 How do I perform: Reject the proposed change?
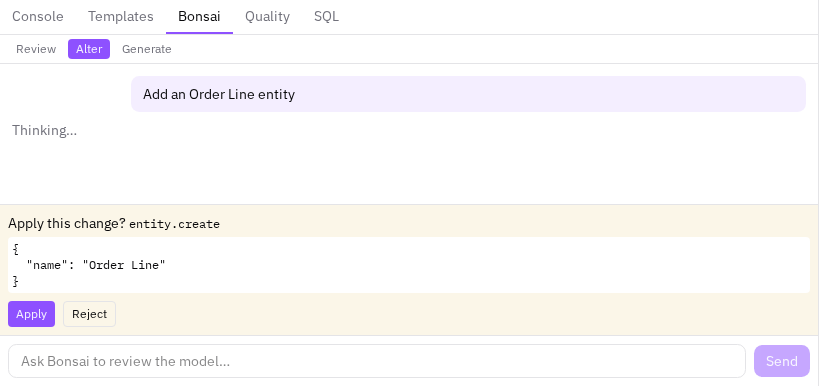89,314
